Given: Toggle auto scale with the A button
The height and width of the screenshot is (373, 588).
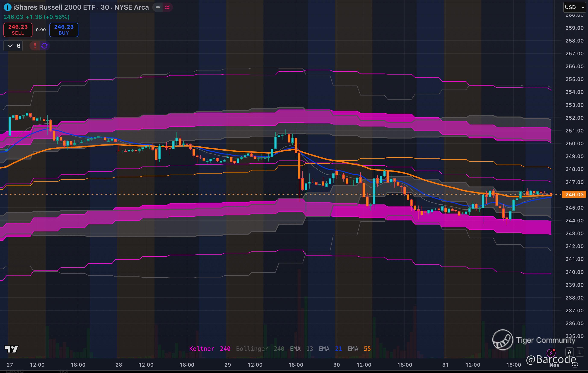Looking at the screenshot, I should (x=569, y=352).
